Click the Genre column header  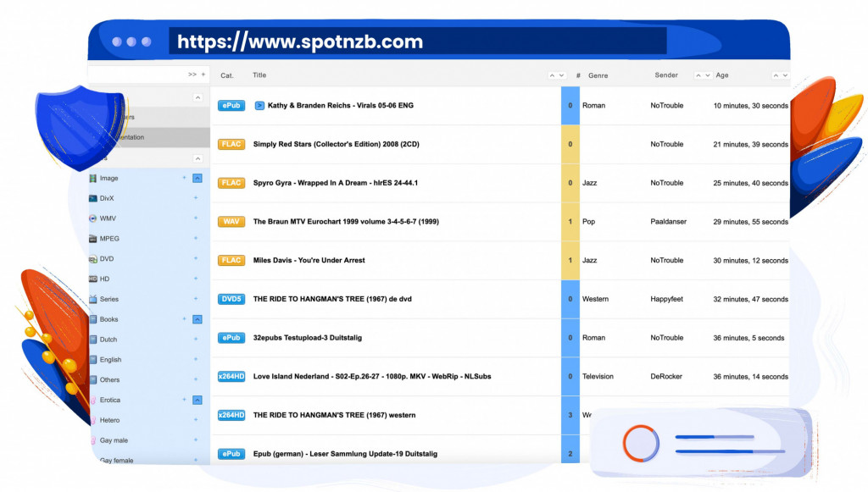pyautogui.click(x=598, y=75)
